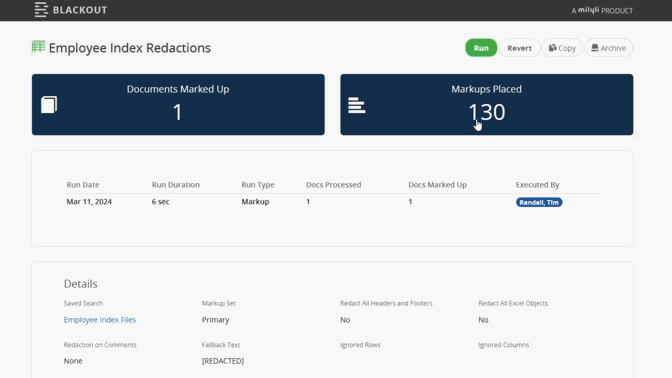Click the 6 sec run duration cell

coord(160,201)
